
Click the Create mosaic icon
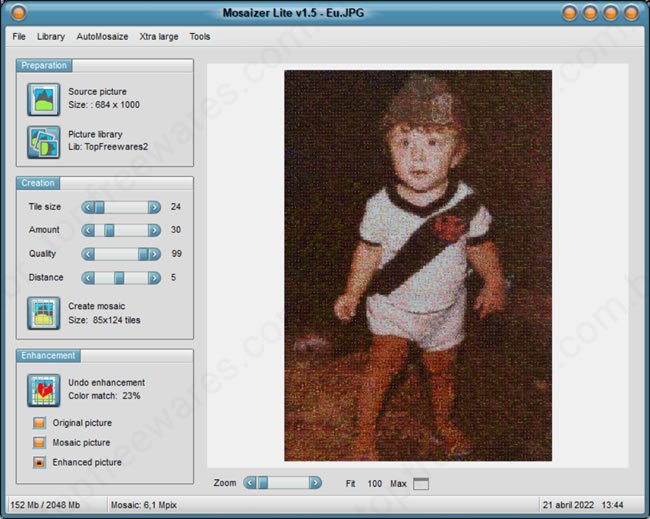(45, 313)
